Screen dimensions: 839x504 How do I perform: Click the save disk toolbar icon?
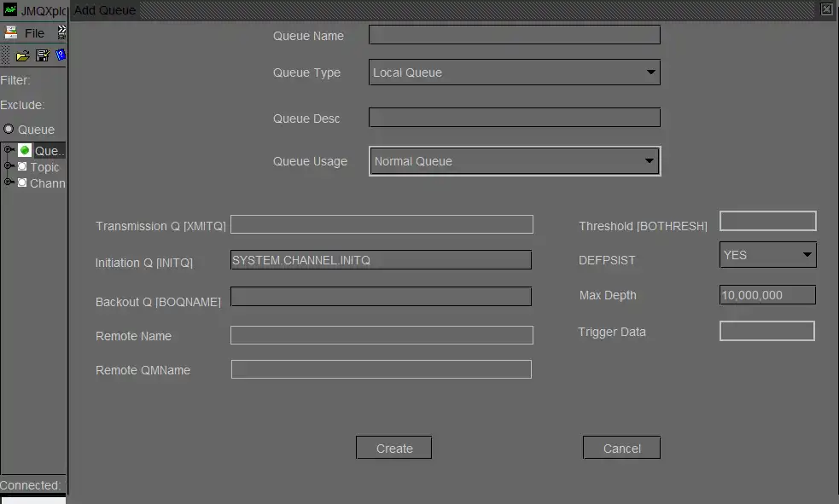pyautogui.click(x=43, y=55)
